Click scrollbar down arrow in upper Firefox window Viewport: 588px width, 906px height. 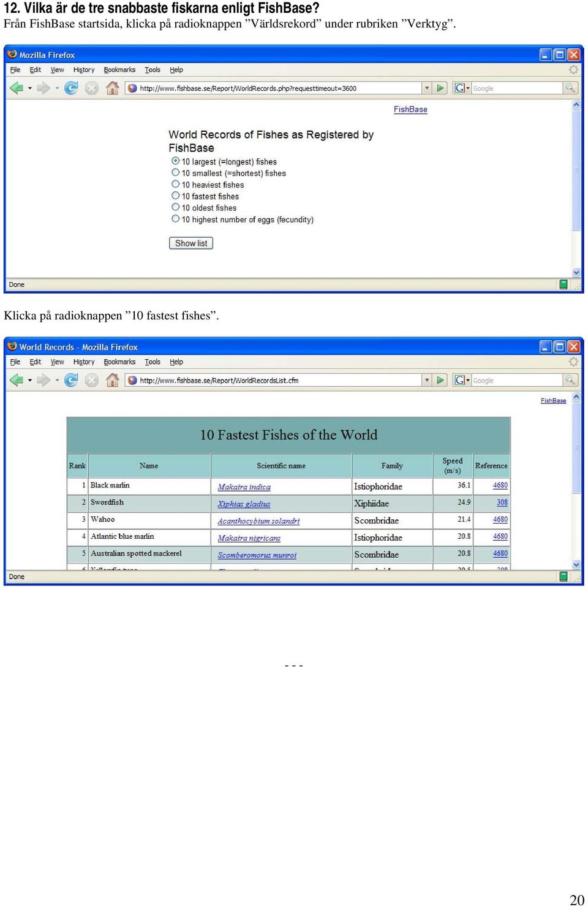pos(576,273)
